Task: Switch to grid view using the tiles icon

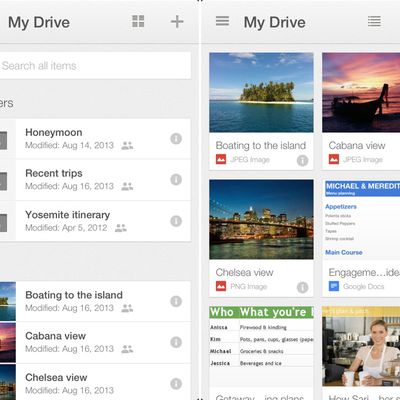Action: click(x=138, y=21)
